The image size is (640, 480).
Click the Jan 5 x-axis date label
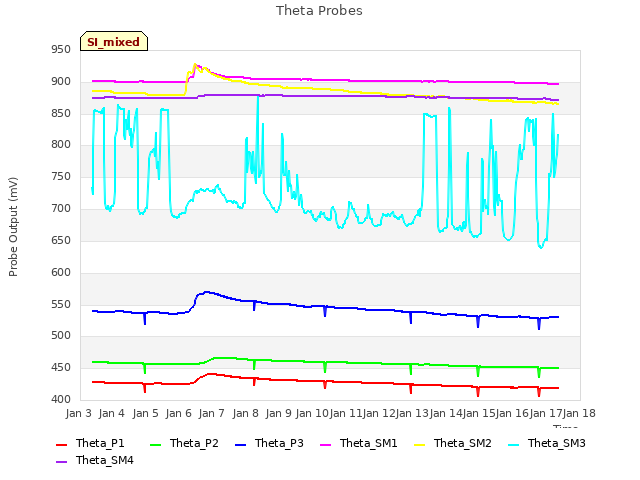point(145,413)
